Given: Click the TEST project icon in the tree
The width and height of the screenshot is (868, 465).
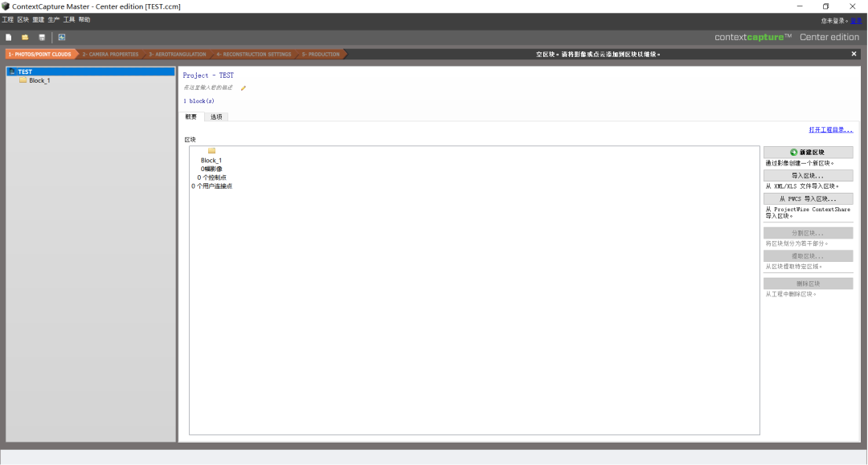Looking at the screenshot, I should click(x=12, y=72).
